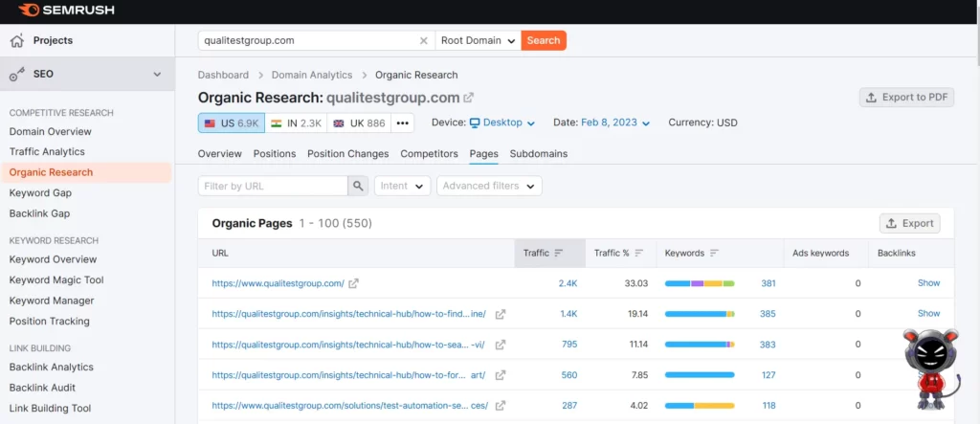
Task: Select Organic Research in the sidebar
Action: 52,172
